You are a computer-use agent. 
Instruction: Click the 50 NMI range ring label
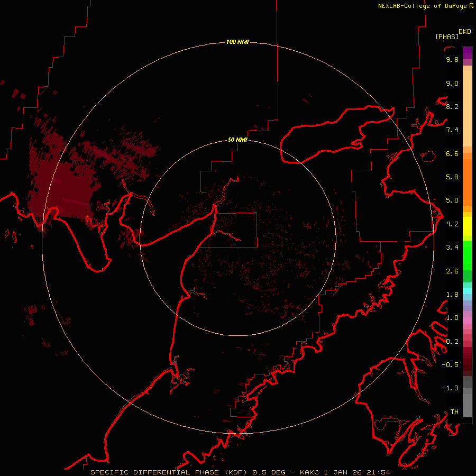[237, 140]
